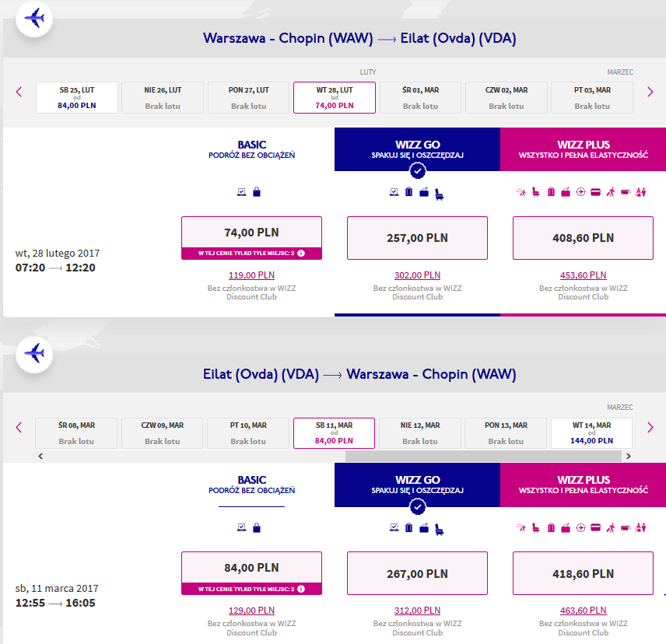
Task: Click info icon on outbound 74,00 PLN seats notice
Action: 301,254
